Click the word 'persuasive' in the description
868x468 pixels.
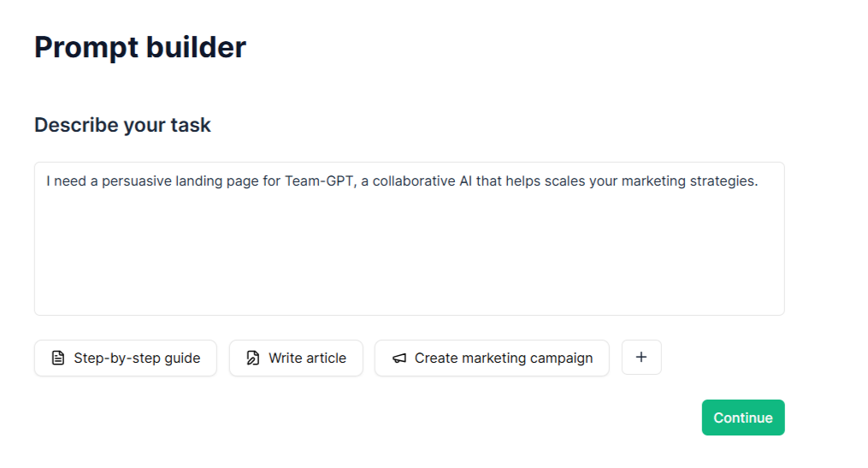coord(137,181)
